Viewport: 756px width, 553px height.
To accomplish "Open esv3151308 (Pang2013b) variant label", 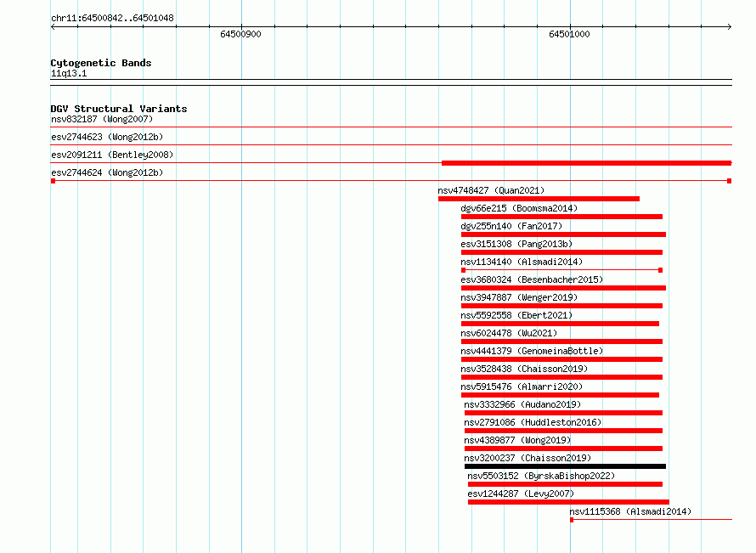I will (x=516, y=244).
